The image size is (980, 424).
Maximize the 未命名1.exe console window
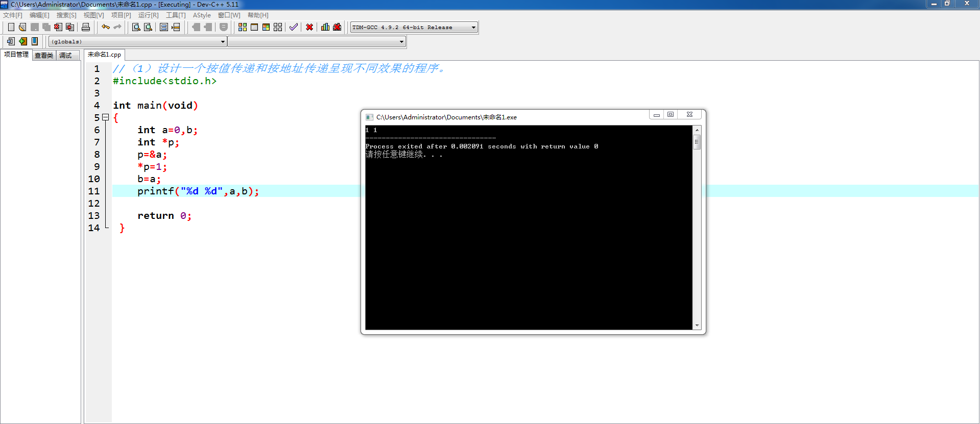671,115
